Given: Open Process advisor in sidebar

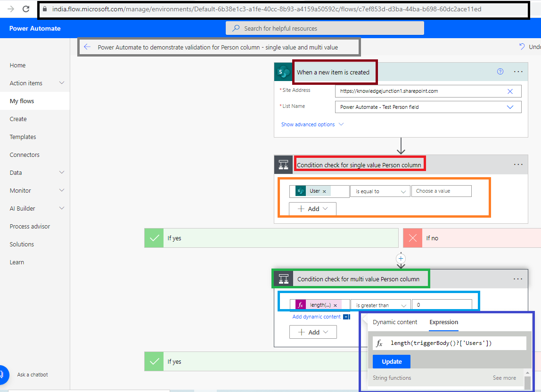Looking at the screenshot, I should 30,226.
